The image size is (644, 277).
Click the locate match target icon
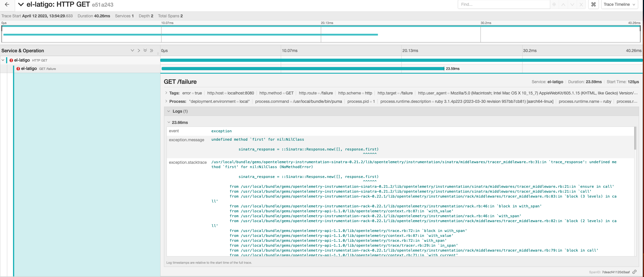tap(554, 4)
